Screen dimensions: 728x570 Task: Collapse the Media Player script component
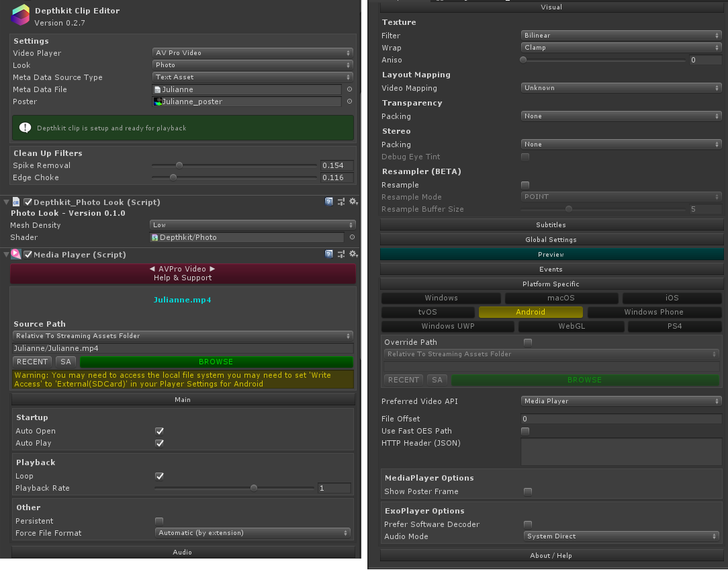6,254
